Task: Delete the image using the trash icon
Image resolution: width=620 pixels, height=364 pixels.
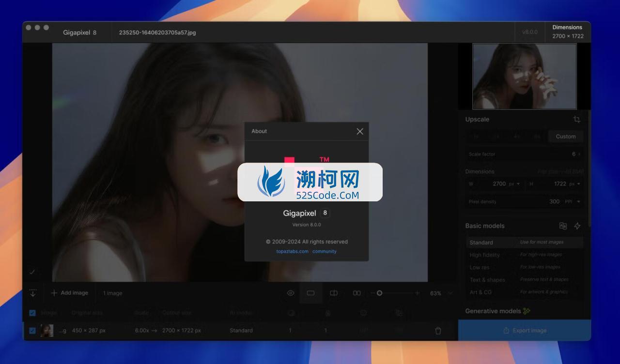Action: coord(438,331)
